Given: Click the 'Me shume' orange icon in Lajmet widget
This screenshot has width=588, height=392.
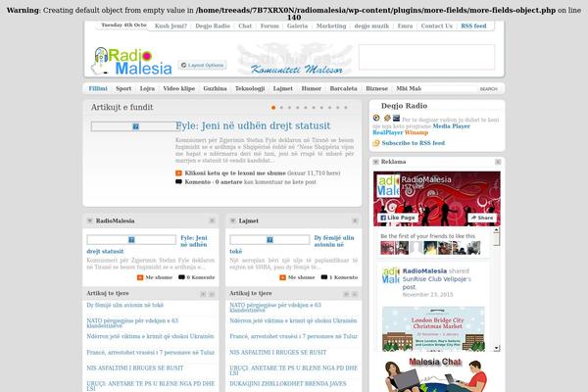Looking at the screenshot, I should click(x=283, y=277).
